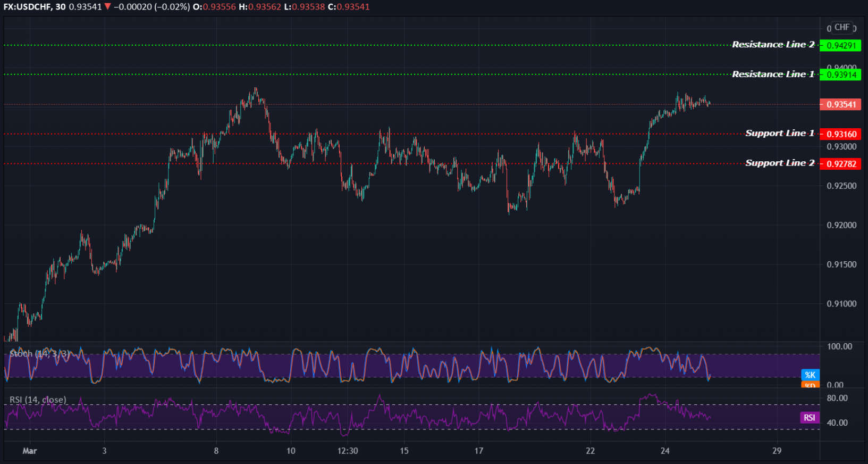Click the 0.92000 price axis value
Viewport: 868px width, 464px height.
pyautogui.click(x=842, y=225)
